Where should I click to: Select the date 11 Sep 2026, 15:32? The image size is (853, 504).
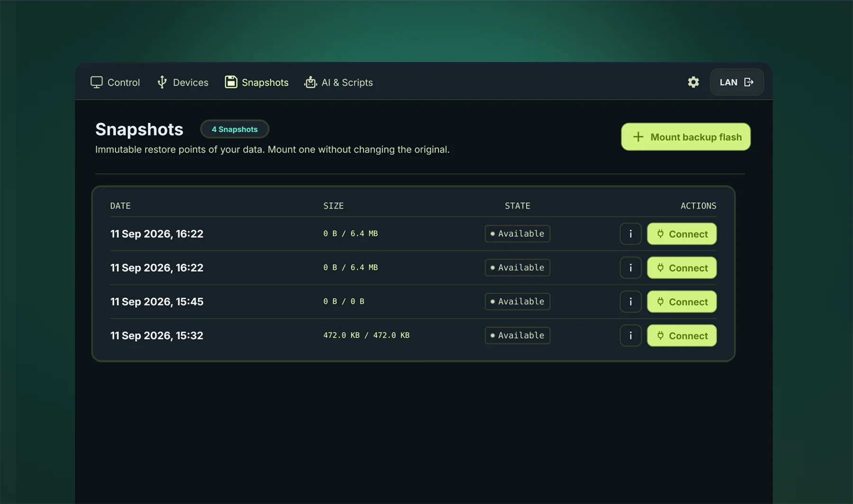point(157,335)
